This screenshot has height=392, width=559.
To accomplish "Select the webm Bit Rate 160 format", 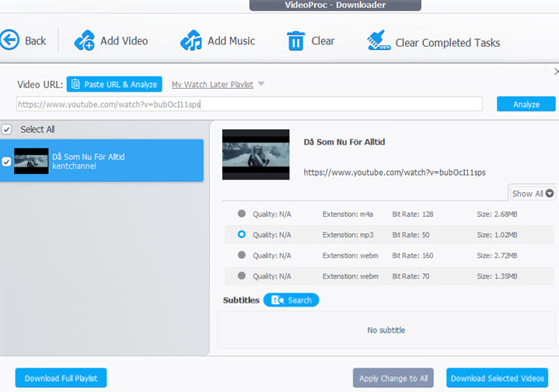I will [x=241, y=255].
